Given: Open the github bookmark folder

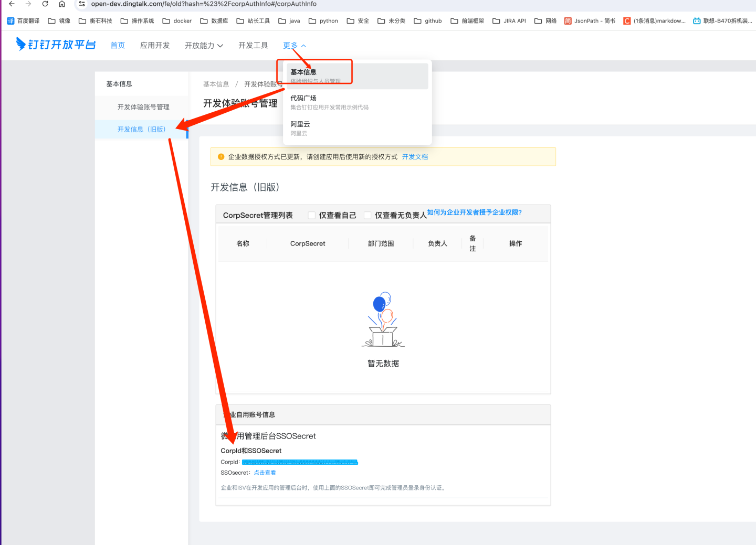Looking at the screenshot, I should (x=428, y=21).
